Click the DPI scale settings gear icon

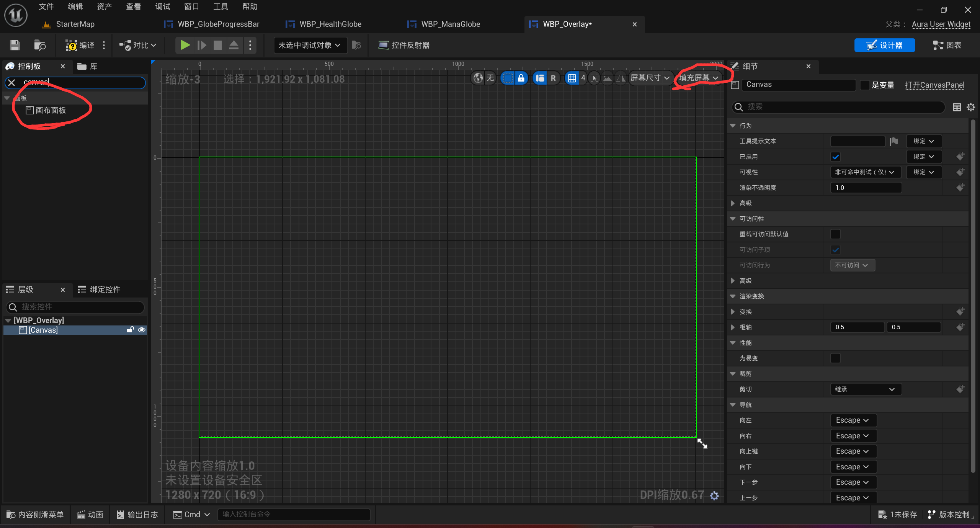714,496
